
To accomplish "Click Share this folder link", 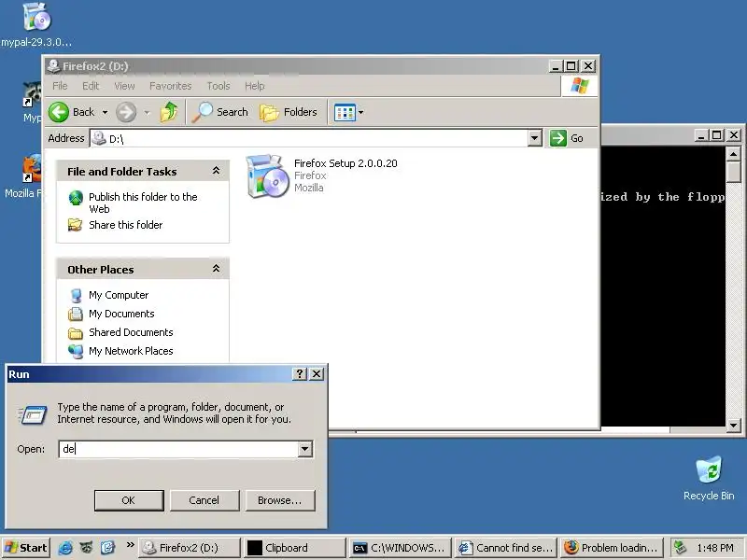I will coord(125,225).
